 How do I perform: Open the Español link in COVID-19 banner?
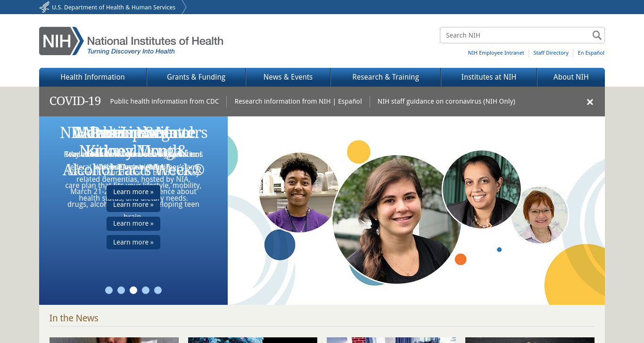click(x=350, y=101)
